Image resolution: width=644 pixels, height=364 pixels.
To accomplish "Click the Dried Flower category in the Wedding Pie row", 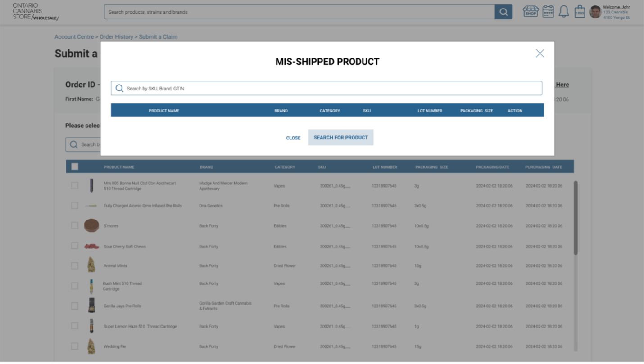I will click(x=285, y=347).
